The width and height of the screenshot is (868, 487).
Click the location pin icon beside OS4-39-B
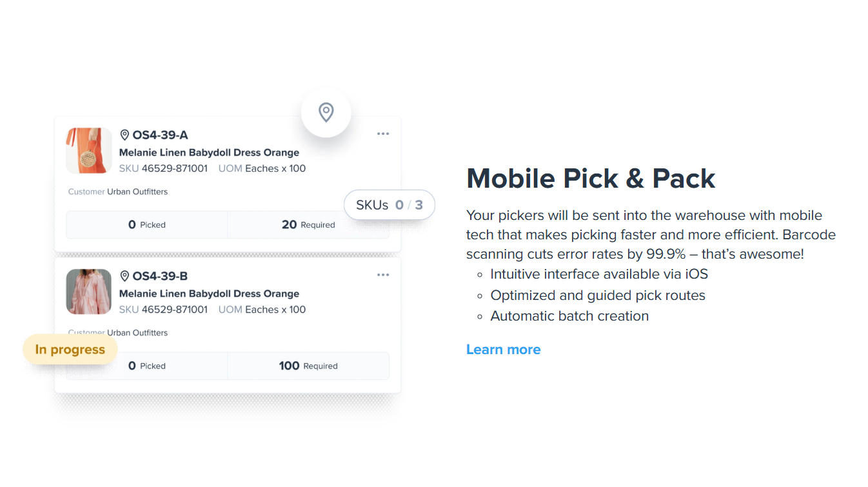point(125,275)
